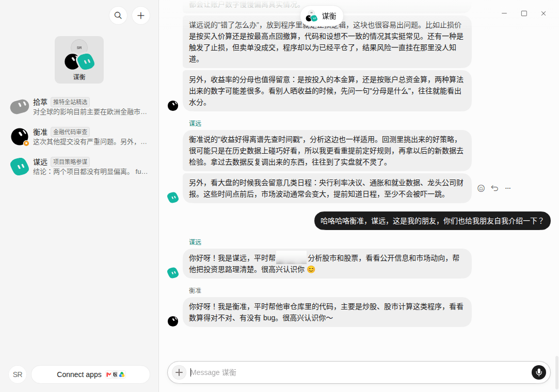Click the message about 回测 strategies
Screen dimensions: 559x392
coord(327,151)
